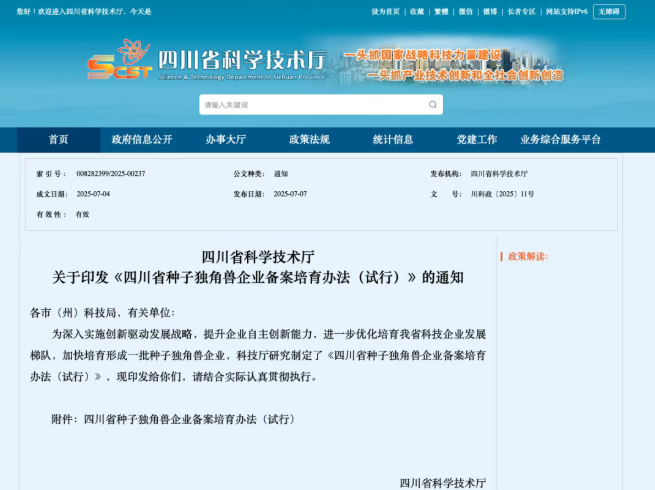Click the 设为首页 link
The width and height of the screenshot is (655, 490).
(385, 12)
